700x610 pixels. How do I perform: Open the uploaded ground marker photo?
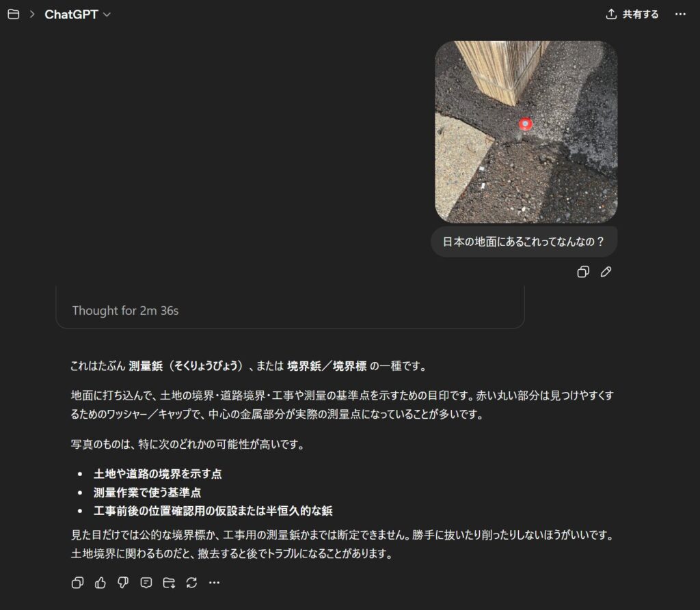tap(526, 132)
